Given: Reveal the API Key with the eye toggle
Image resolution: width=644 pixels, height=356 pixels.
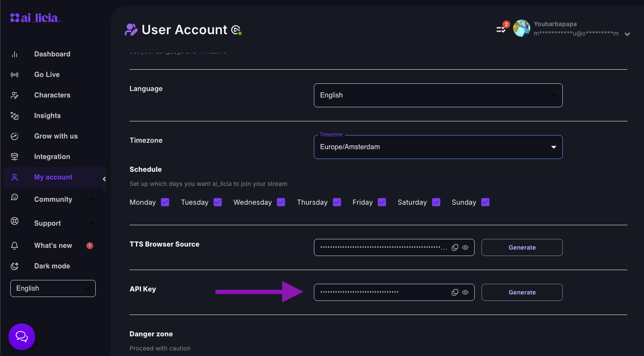Looking at the screenshot, I should pyautogui.click(x=465, y=292).
